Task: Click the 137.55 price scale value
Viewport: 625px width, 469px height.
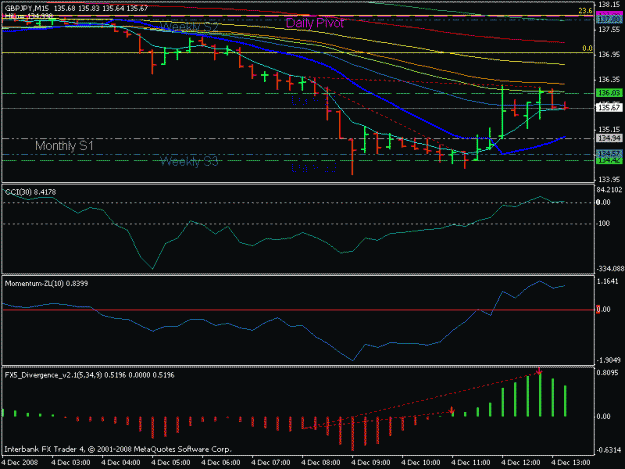Action: click(609, 29)
